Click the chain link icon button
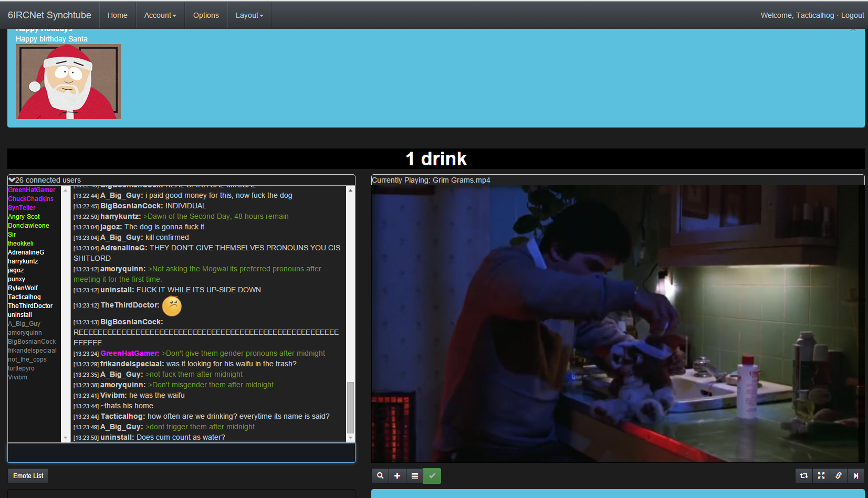The height and width of the screenshot is (498, 868). tap(839, 476)
